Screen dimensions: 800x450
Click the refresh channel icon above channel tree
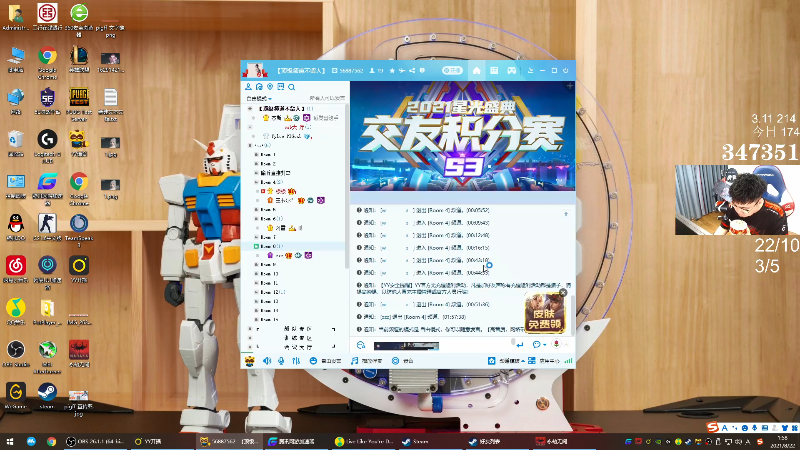point(259,87)
